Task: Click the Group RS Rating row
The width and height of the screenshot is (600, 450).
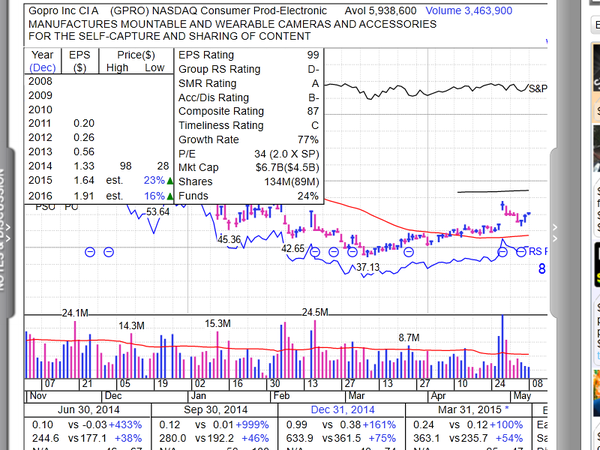Action: coord(249,69)
